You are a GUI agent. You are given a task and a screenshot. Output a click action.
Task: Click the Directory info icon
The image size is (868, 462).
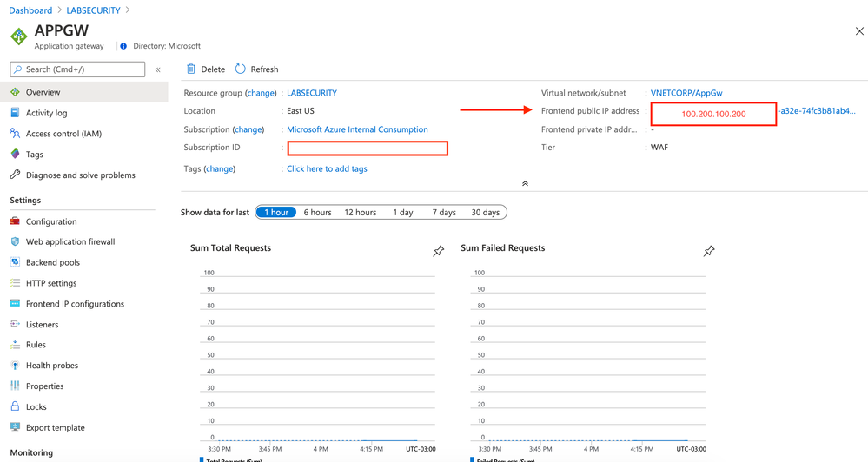(123, 46)
